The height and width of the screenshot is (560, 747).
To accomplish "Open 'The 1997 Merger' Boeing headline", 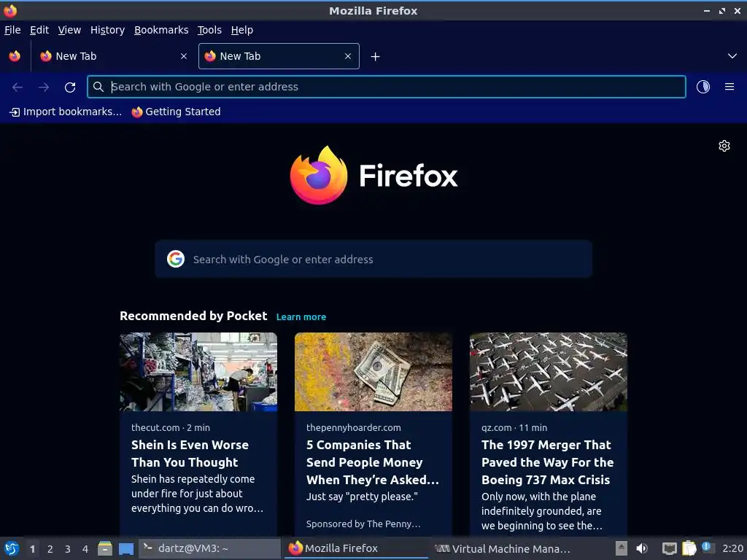I will pos(547,462).
